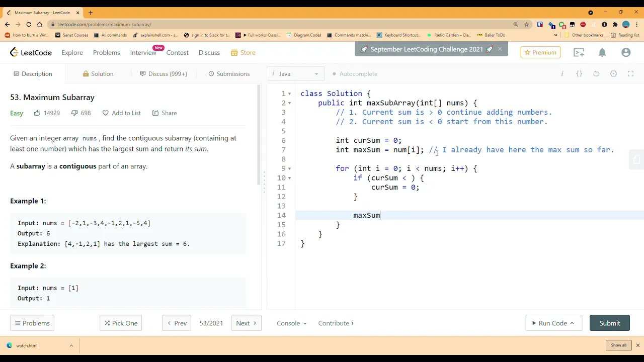The height and width of the screenshot is (362, 644).
Task: Collapse code fold at line 1
Action: [289, 94]
